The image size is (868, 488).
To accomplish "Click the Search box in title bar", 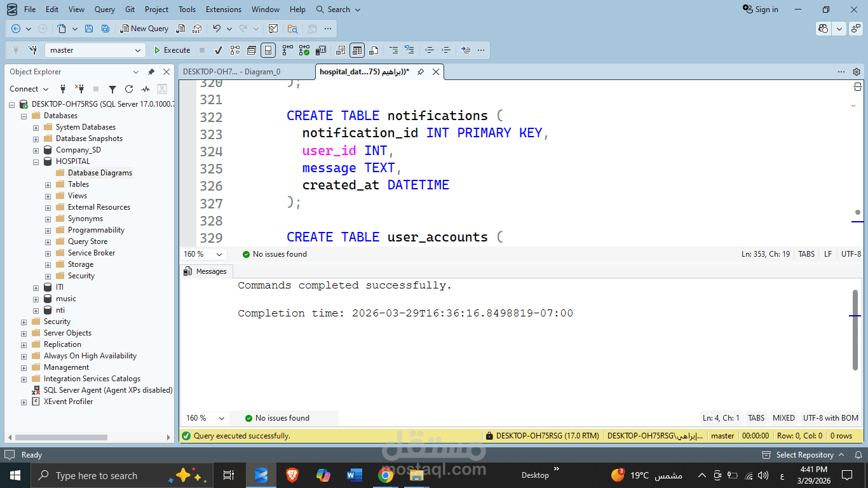I will point(338,10).
